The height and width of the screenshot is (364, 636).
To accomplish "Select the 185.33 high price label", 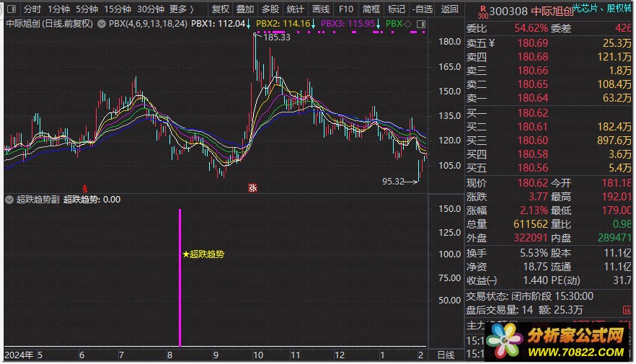I will 277,37.
